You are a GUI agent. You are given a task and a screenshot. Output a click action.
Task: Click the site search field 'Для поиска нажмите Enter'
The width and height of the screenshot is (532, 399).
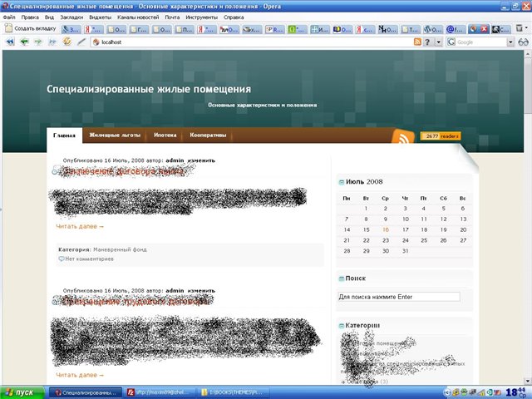(x=398, y=297)
